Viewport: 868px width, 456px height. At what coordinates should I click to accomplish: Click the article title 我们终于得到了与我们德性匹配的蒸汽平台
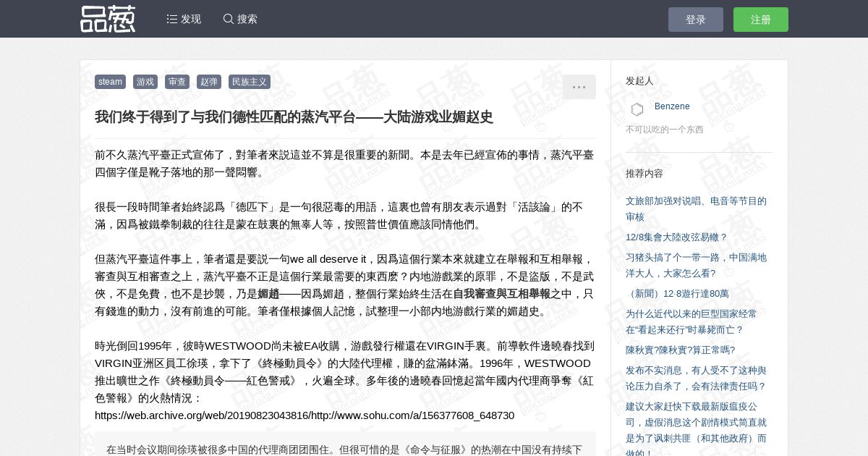[294, 117]
